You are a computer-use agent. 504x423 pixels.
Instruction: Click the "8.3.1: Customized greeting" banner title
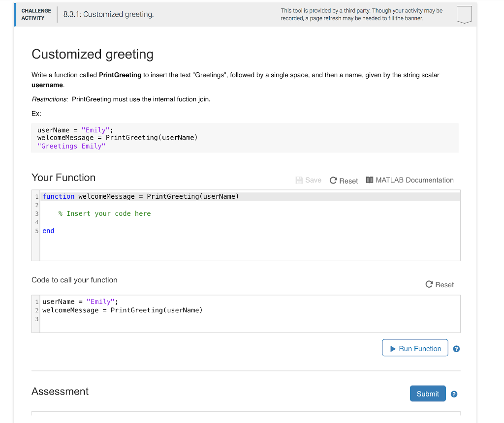click(x=108, y=14)
